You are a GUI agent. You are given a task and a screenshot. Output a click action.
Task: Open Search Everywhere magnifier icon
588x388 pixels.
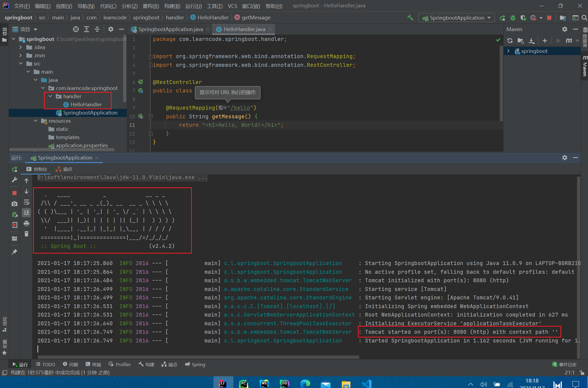584,18
